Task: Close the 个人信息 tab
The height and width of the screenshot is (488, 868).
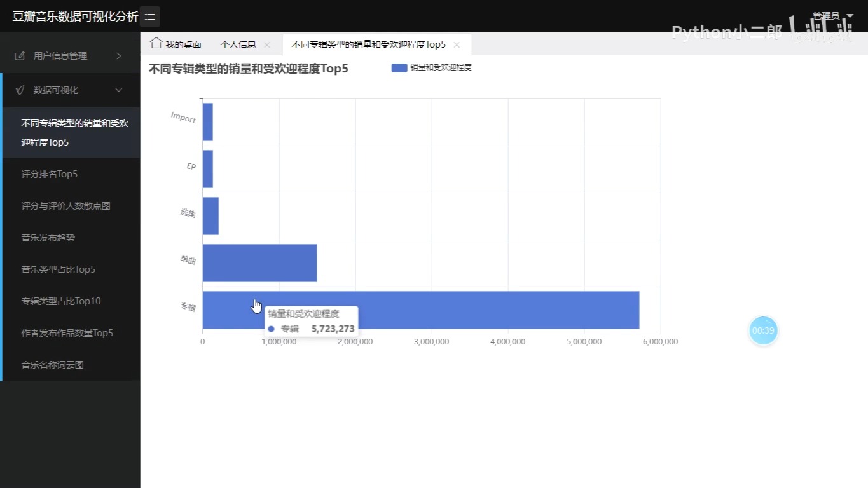Action: point(267,44)
